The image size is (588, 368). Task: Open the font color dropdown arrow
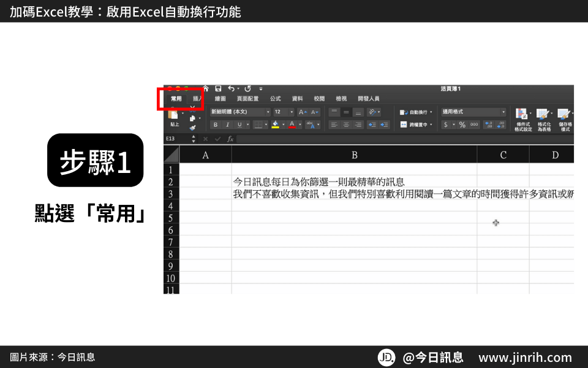(x=300, y=125)
